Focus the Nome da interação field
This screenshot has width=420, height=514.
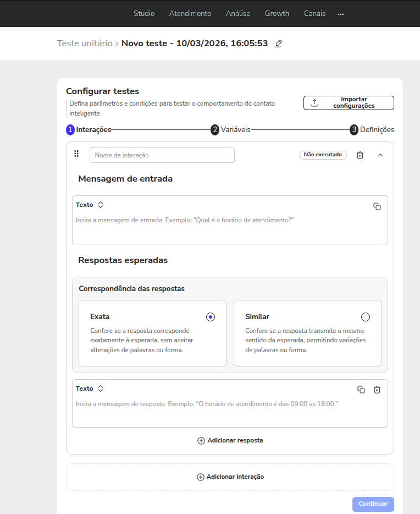click(x=162, y=155)
